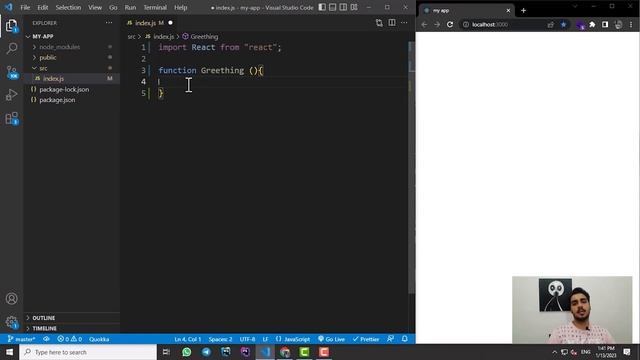Click src in the breadcrumb
Image resolution: width=640 pixels, height=360 pixels.
point(131,37)
